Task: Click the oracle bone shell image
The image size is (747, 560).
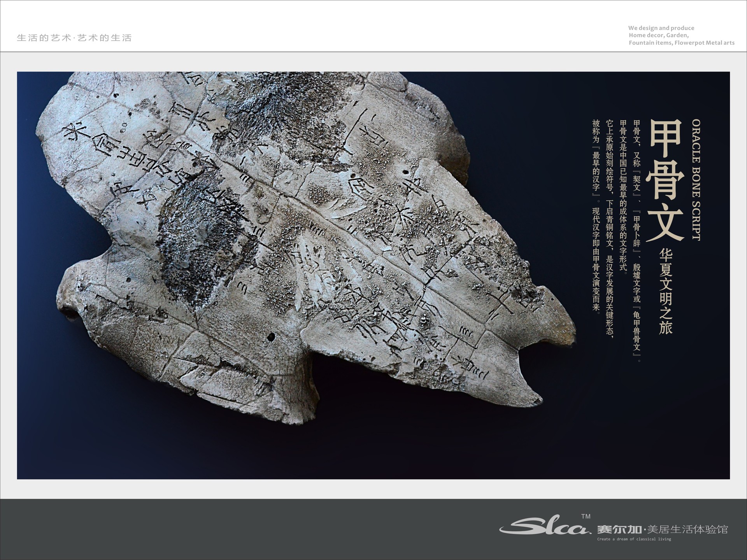Action: click(x=272, y=233)
